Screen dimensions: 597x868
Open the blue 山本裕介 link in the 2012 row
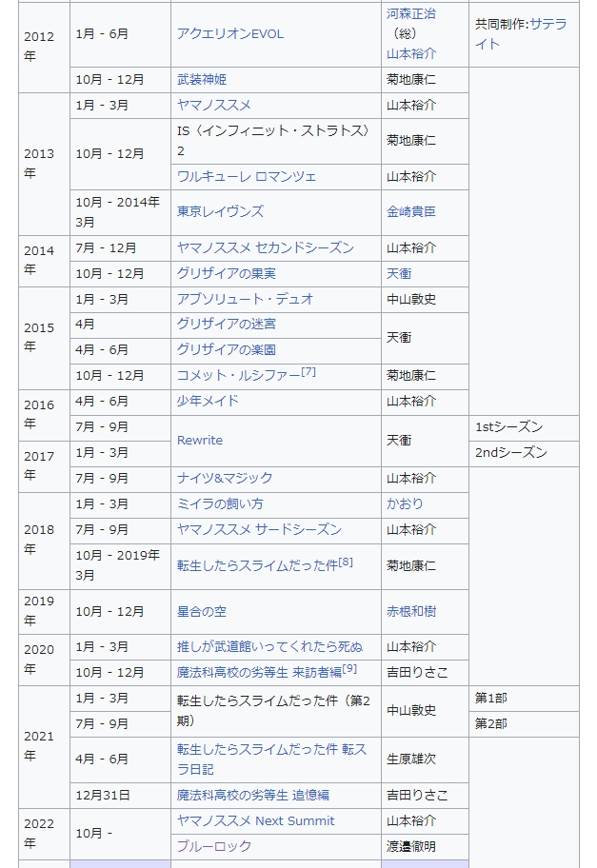pyautogui.click(x=411, y=53)
